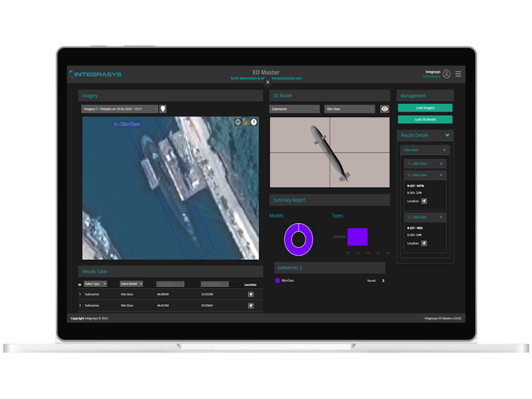This screenshot has height=399, width=532.
Task: Click the Load 3D Model button
Action: 425,119
